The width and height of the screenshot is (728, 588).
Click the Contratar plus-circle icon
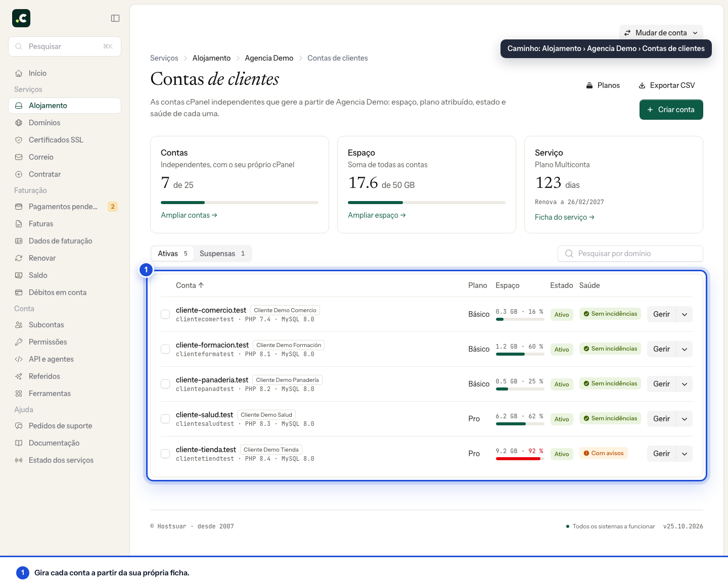[x=19, y=174]
